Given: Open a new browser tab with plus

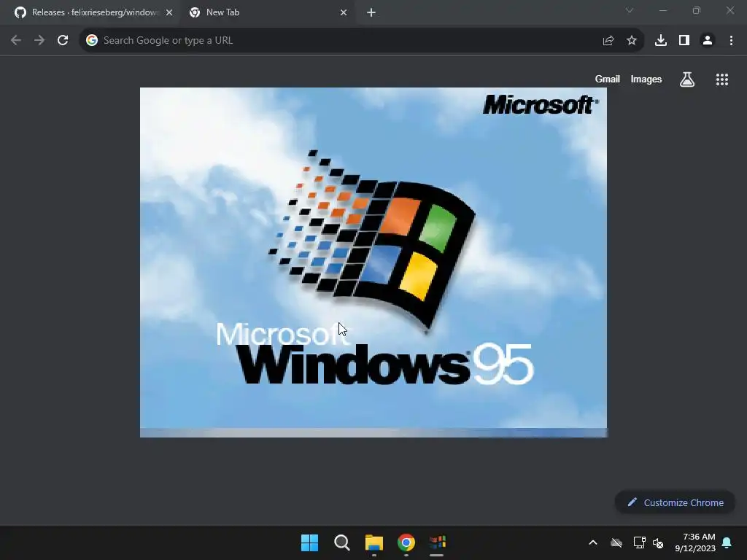Looking at the screenshot, I should (371, 13).
